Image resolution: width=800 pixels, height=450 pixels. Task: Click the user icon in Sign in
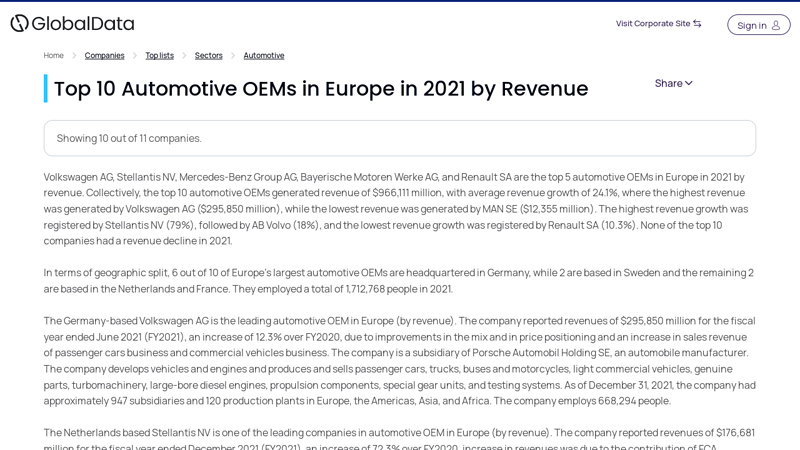point(776,25)
